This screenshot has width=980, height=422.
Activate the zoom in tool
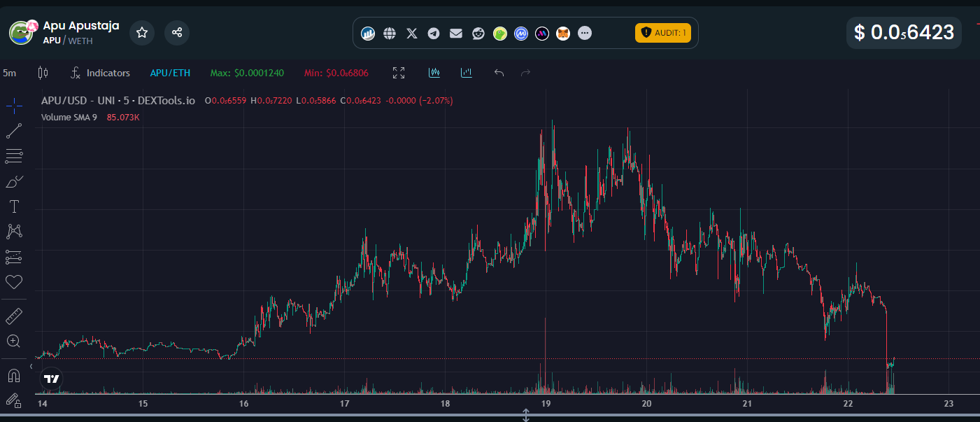14,342
